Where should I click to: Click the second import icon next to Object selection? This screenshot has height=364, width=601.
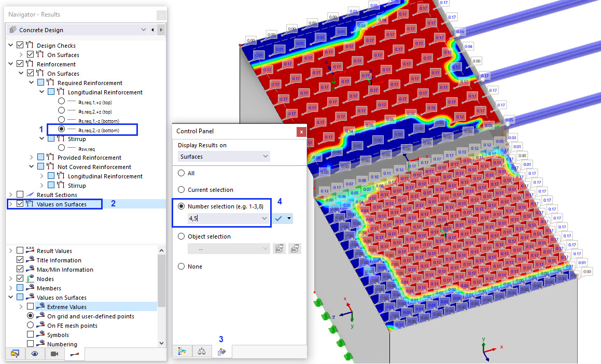[294, 248]
